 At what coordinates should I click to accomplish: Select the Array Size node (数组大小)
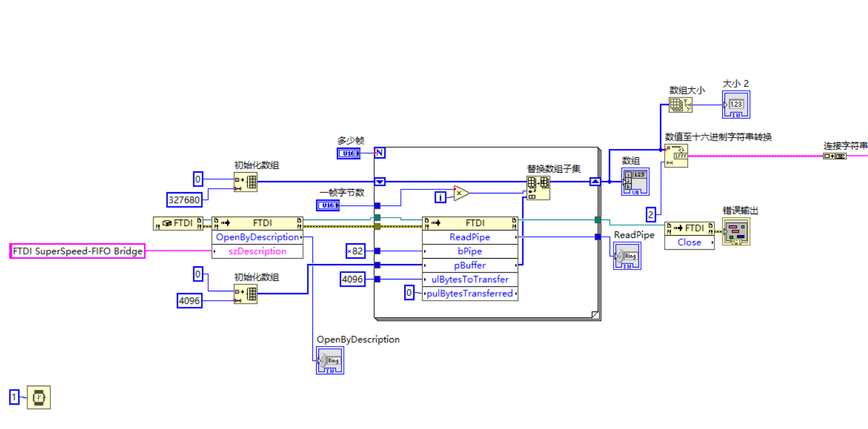(680, 105)
